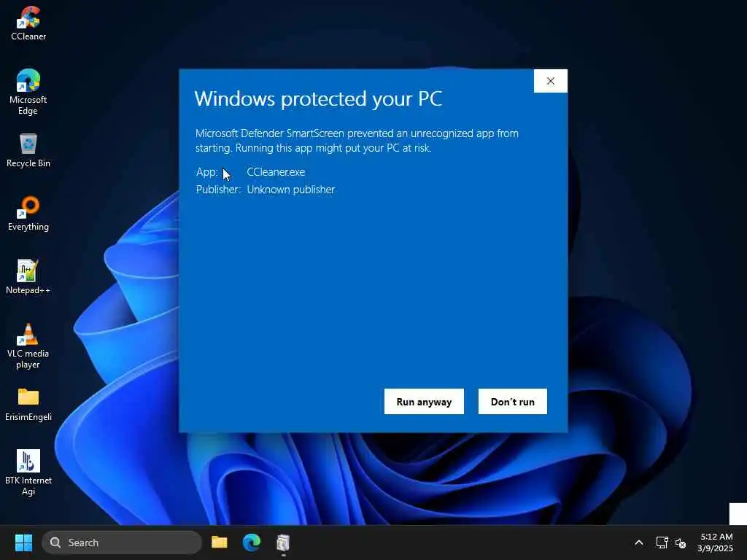This screenshot has height=560, width=747.
Task: Select the BTK Internet Agi shortcut
Action: pyautogui.click(x=28, y=472)
